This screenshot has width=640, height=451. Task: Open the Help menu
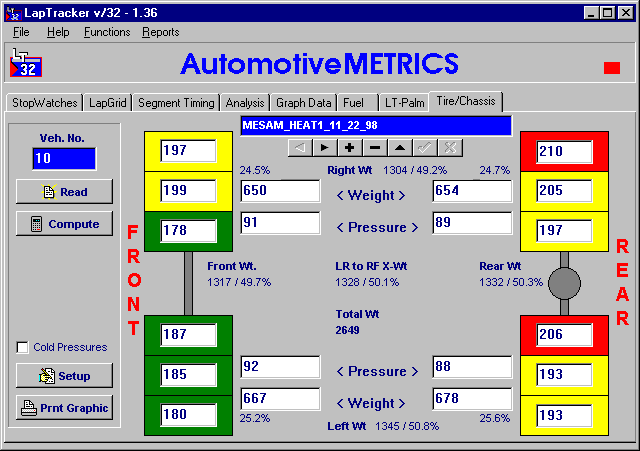pos(58,32)
